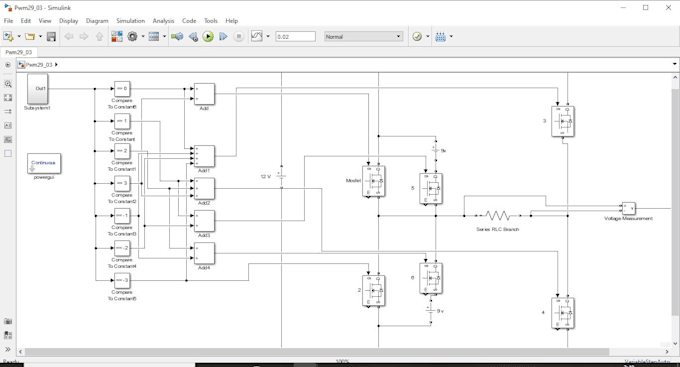Toggle the Model Browser sidebar button

tap(8, 65)
